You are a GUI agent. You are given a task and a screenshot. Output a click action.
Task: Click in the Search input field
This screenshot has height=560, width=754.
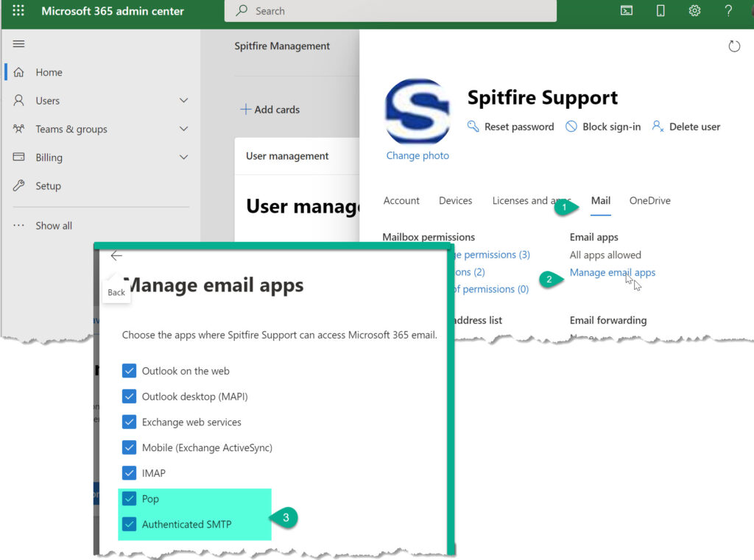point(390,10)
